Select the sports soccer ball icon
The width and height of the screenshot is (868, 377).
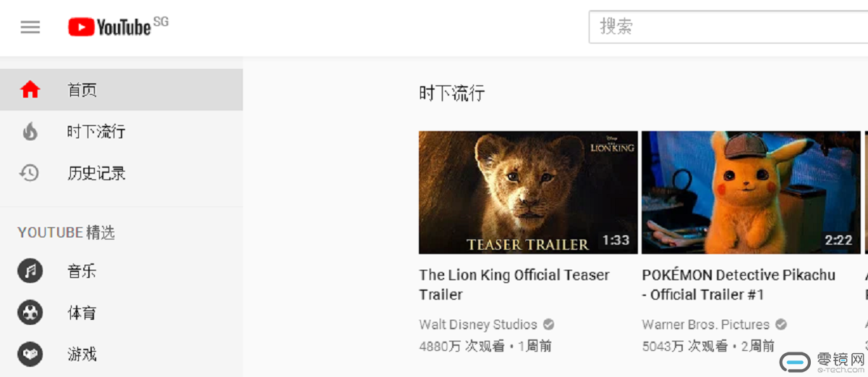(30, 313)
